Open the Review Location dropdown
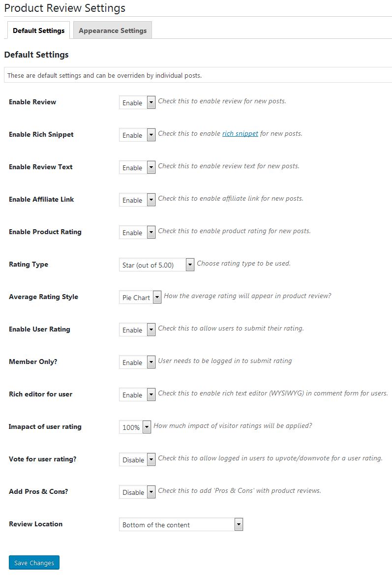The width and height of the screenshot is (392, 576). (x=181, y=524)
